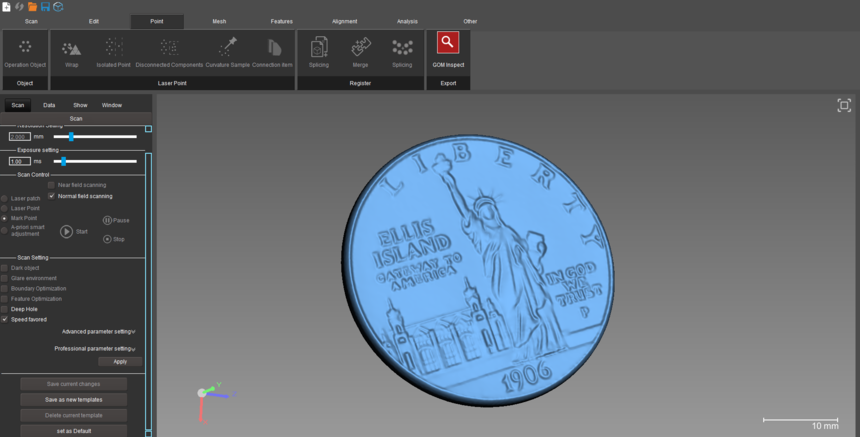Toggle fullscreen viewport icon
Screen dimensions: 860x437
[844, 105]
